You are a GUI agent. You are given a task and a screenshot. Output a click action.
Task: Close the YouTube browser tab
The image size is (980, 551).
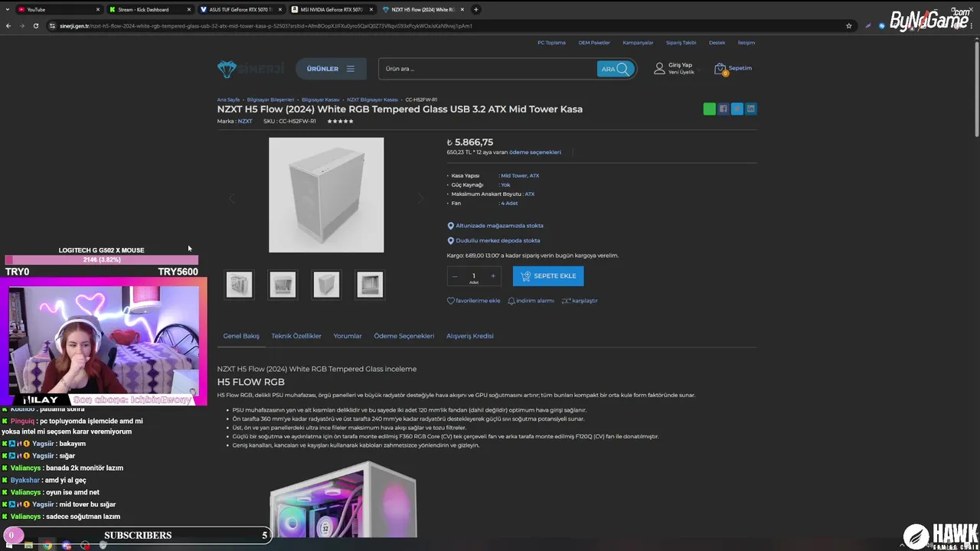click(98, 9)
